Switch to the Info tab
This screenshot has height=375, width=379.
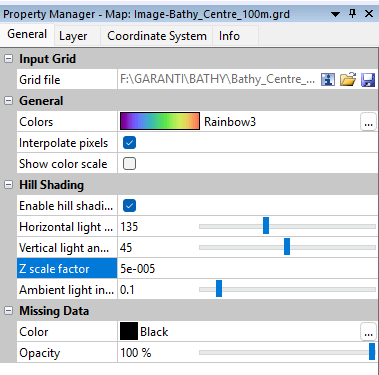tap(229, 36)
